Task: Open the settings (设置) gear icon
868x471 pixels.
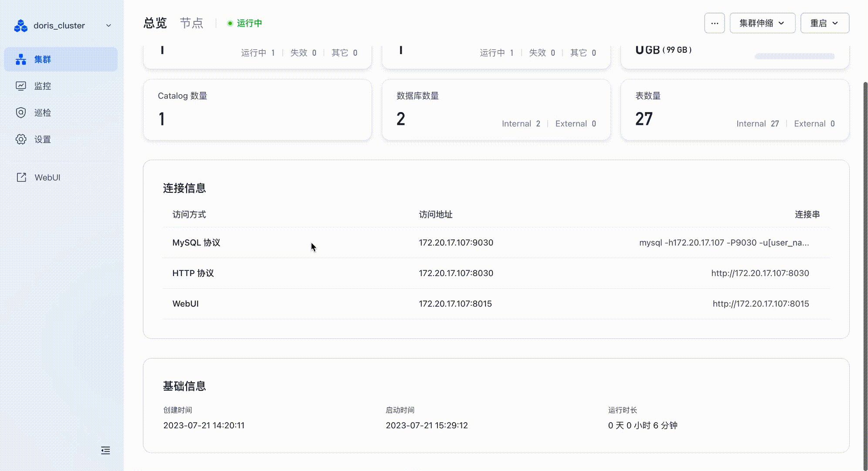Action: point(21,139)
